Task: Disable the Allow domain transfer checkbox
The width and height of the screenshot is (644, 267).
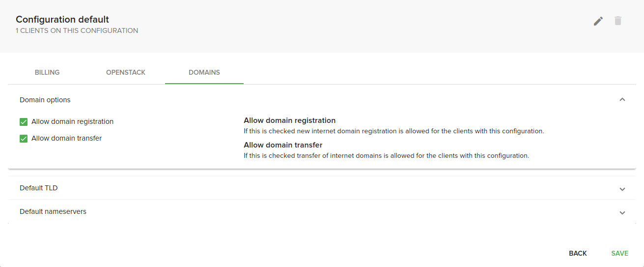Action: (24, 139)
